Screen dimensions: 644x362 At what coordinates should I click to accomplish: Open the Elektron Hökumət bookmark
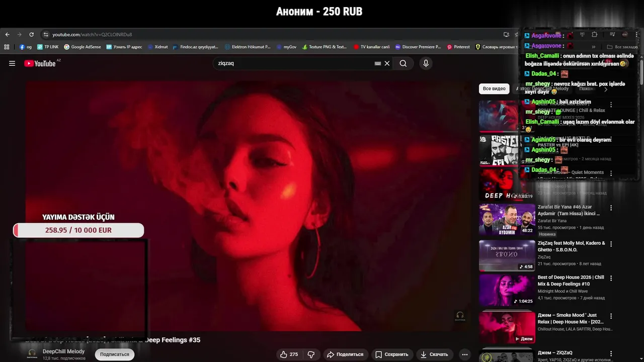click(248, 47)
